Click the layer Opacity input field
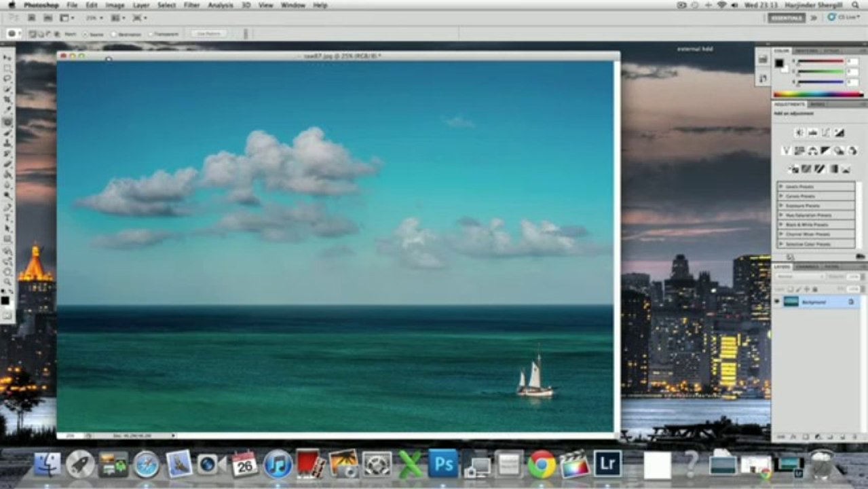 click(x=854, y=276)
